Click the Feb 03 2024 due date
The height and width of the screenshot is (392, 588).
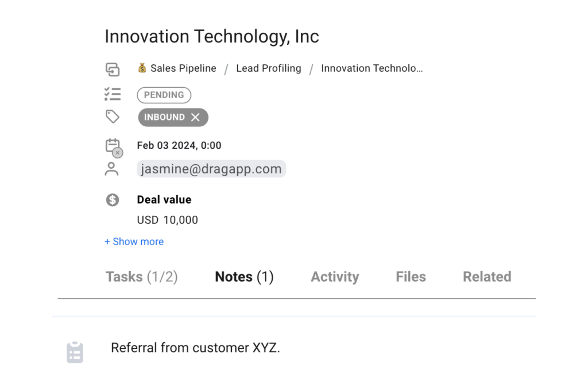tap(179, 145)
